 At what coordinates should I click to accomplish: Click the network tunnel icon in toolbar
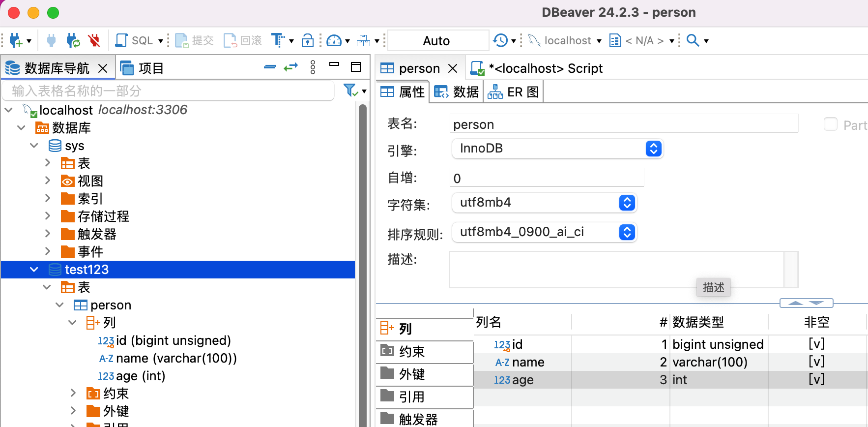[x=363, y=40]
